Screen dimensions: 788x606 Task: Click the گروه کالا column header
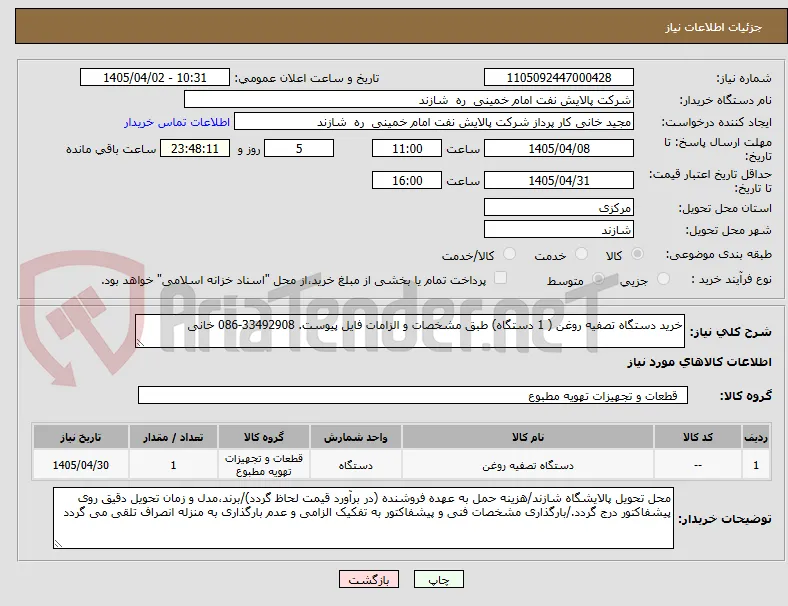(264, 437)
